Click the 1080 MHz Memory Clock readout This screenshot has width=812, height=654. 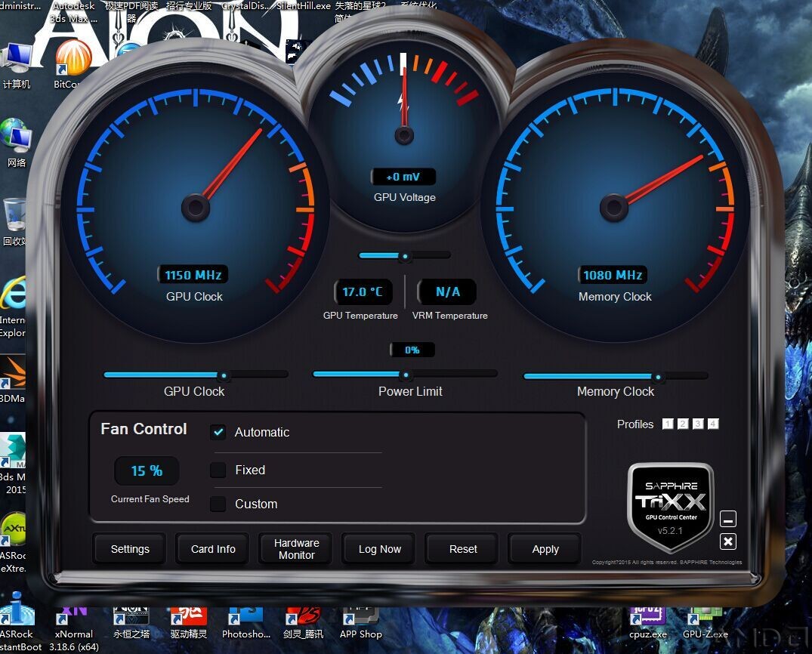[613, 275]
